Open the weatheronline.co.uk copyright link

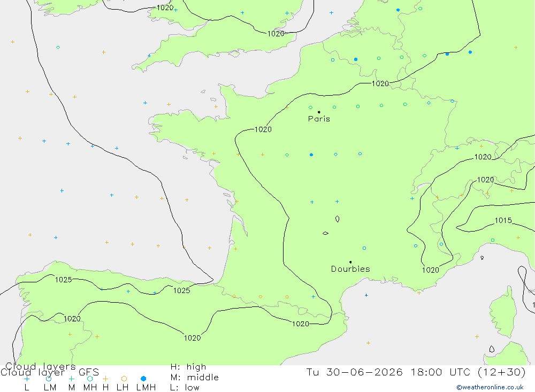(x=490, y=387)
